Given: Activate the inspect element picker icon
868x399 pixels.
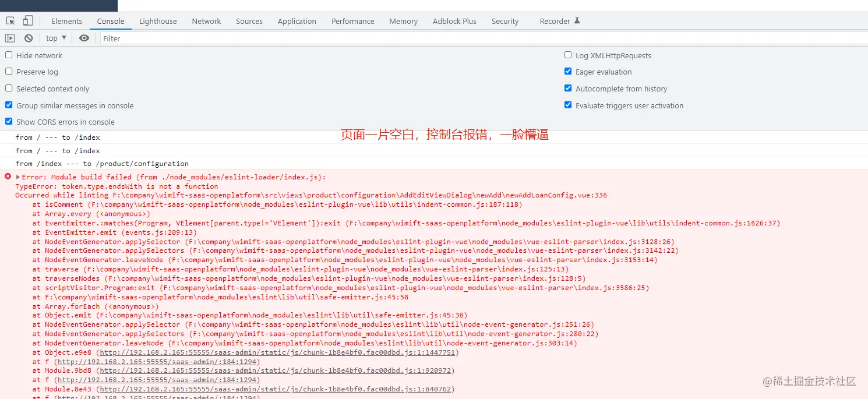Looking at the screenshot, I should (10, 21).
